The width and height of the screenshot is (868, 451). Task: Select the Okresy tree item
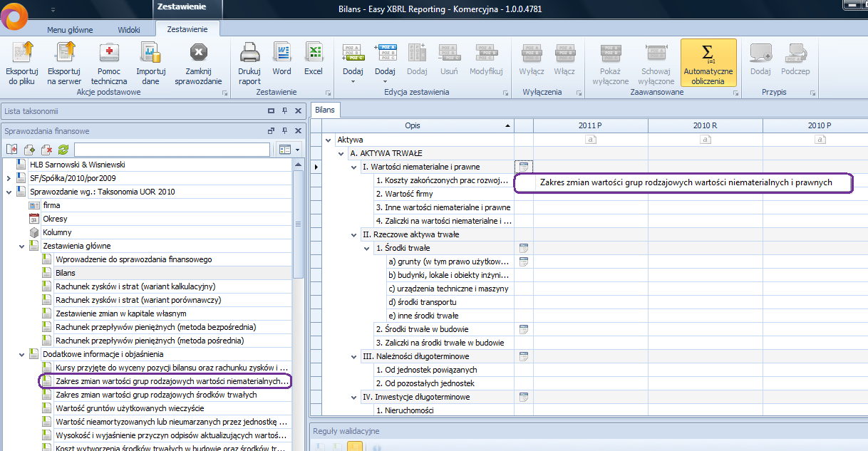[x=56, y=219]
